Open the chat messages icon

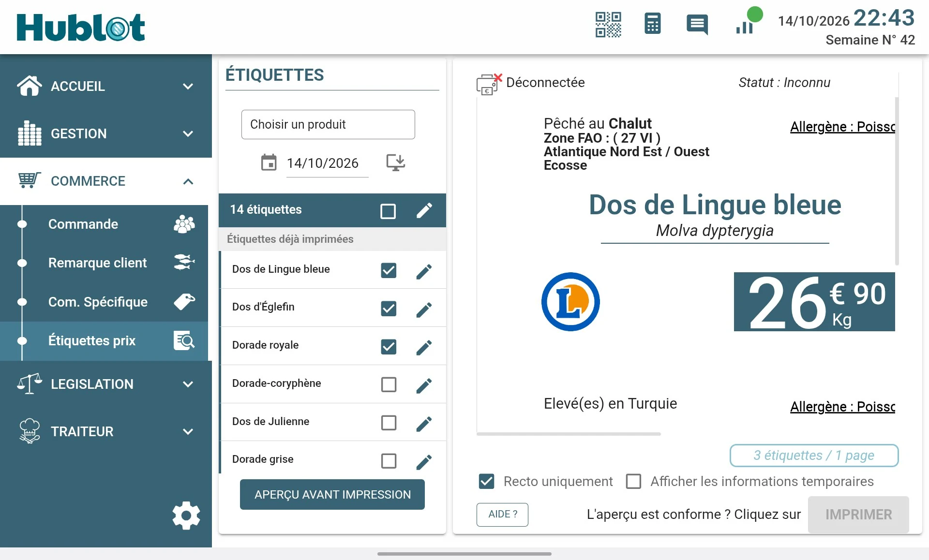click(x=697, y=24)
